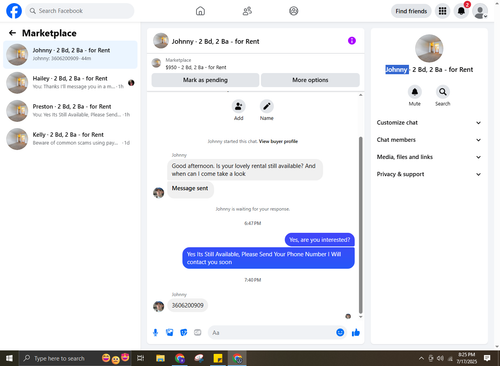Choose a GIF icon
500x366 pixels.
(x=198, y=332)
